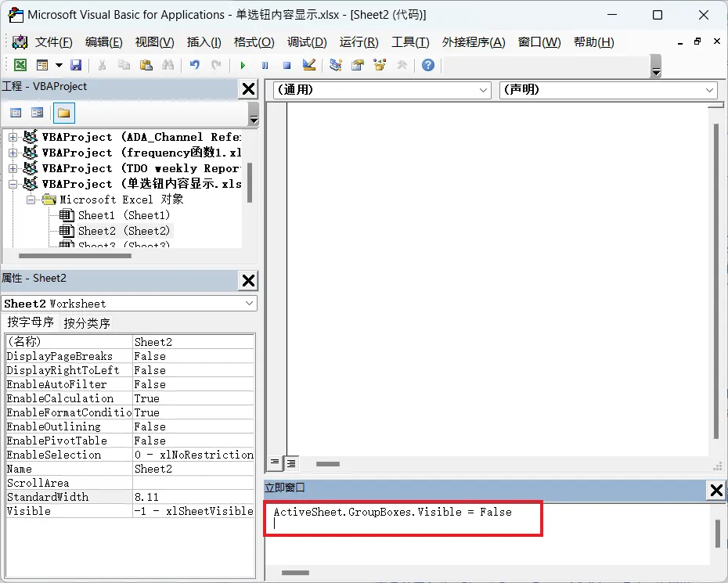This screenshot has width=728, height=583.
Task: Click the EnableSelection property value
Action: point(193,455)
